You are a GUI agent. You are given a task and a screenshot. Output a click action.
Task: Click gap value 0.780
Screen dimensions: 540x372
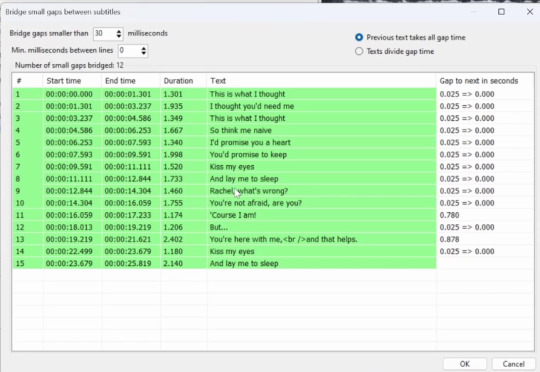coord(449,215)
